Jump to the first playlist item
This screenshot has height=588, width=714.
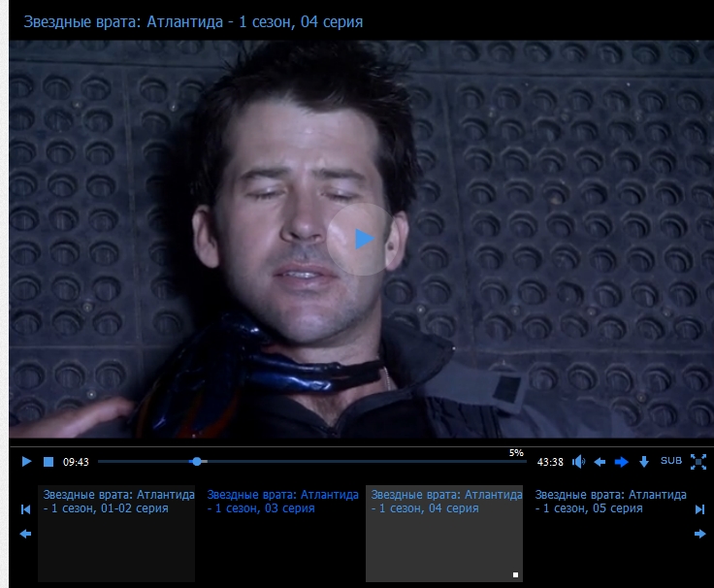[25, 509]
